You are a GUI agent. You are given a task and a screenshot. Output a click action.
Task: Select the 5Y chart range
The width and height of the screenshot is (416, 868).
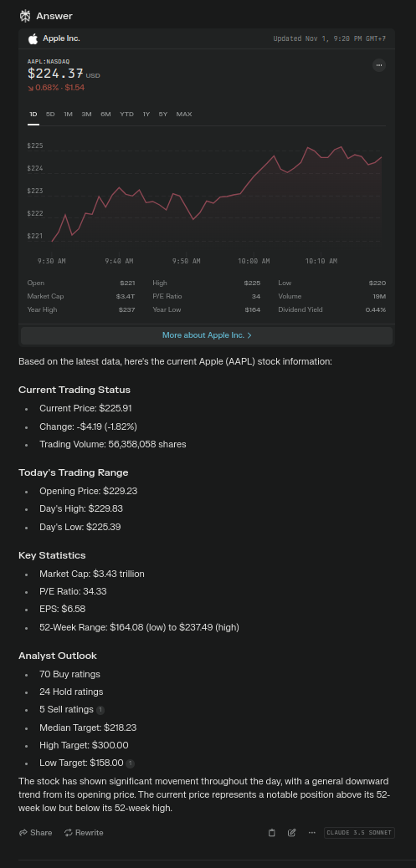(163, 114)
